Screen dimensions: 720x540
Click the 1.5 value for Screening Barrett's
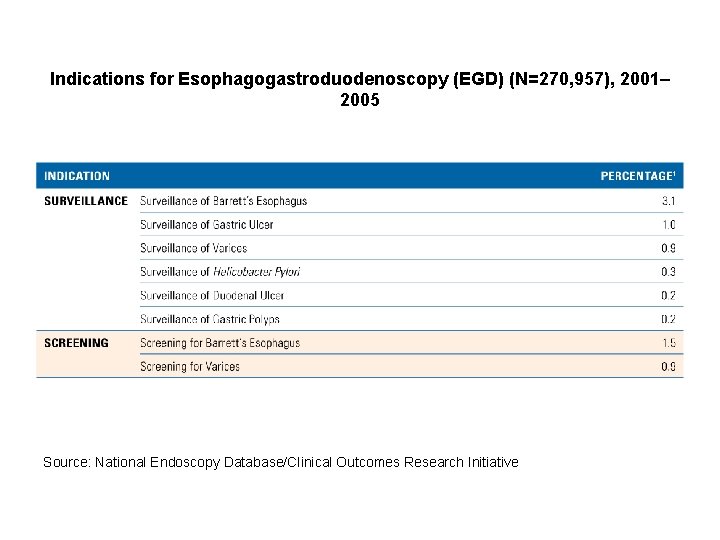(669, 343)
